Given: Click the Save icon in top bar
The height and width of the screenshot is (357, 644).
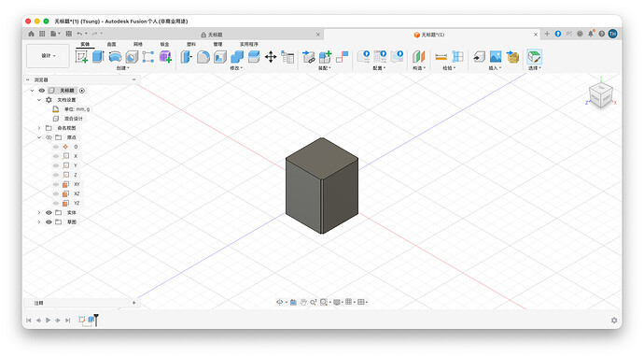Looking at the screenshot, I should [68, 34].
